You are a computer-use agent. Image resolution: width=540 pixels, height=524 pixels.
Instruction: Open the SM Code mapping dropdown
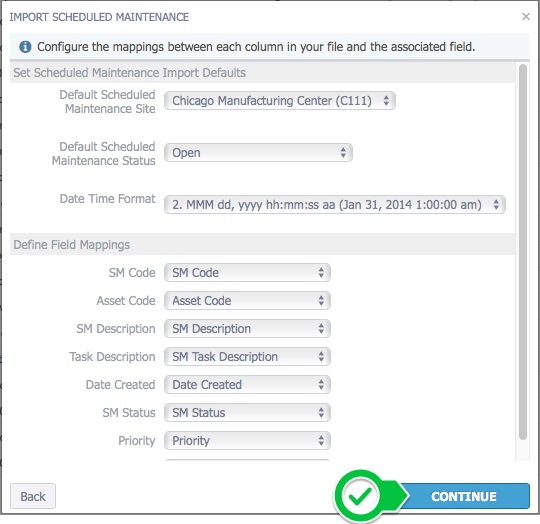pyautogui.click(x=247, y=273)
